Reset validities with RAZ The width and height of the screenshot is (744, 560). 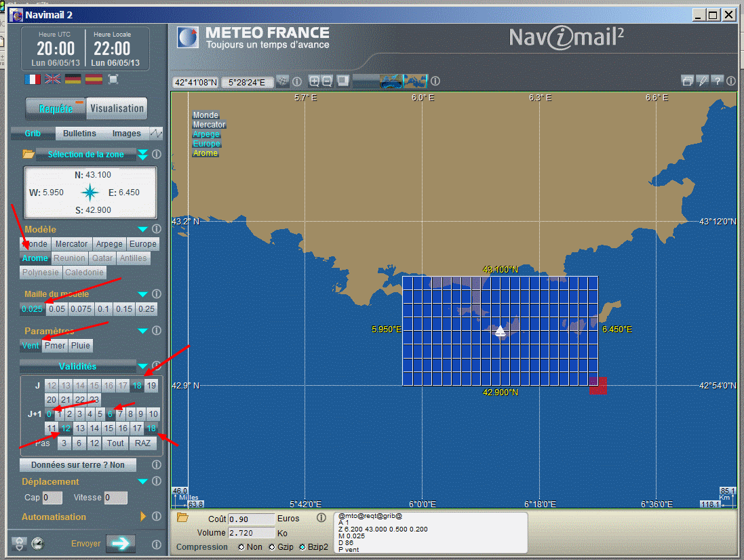[143, 443]
